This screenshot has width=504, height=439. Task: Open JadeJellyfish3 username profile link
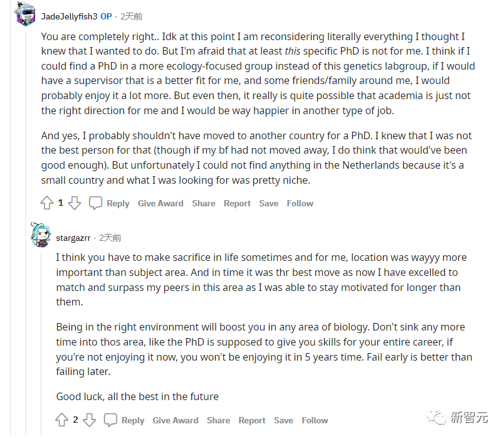[x=68, y=16]
